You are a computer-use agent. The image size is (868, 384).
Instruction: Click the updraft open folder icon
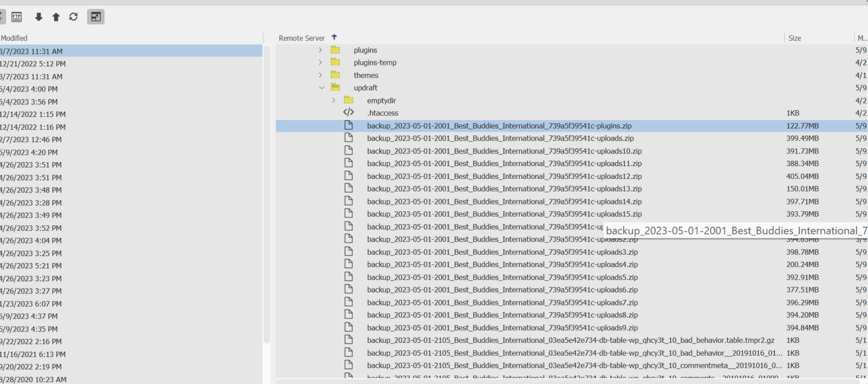pyautogui.click(x=335, y=88)
